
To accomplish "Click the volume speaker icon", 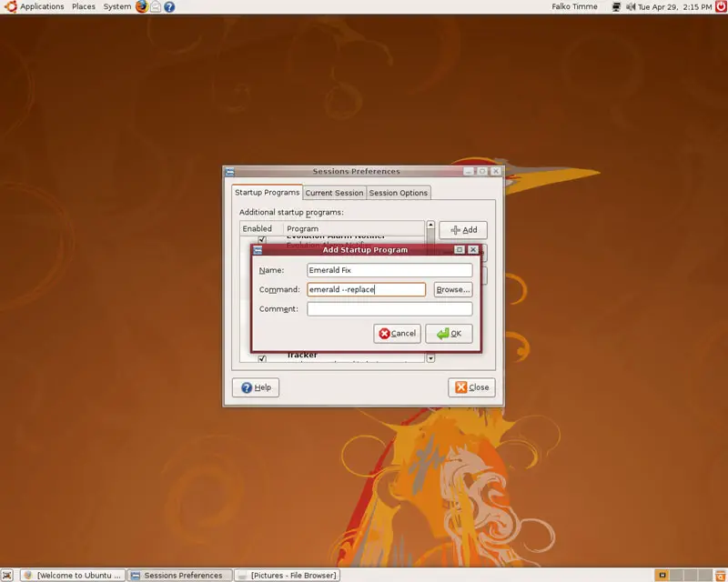I will [631, 6].
